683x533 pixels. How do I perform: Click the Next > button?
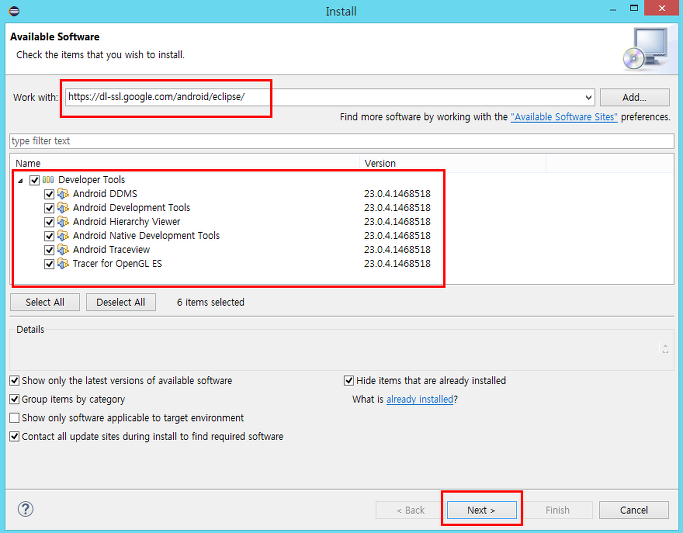[481, 510]
